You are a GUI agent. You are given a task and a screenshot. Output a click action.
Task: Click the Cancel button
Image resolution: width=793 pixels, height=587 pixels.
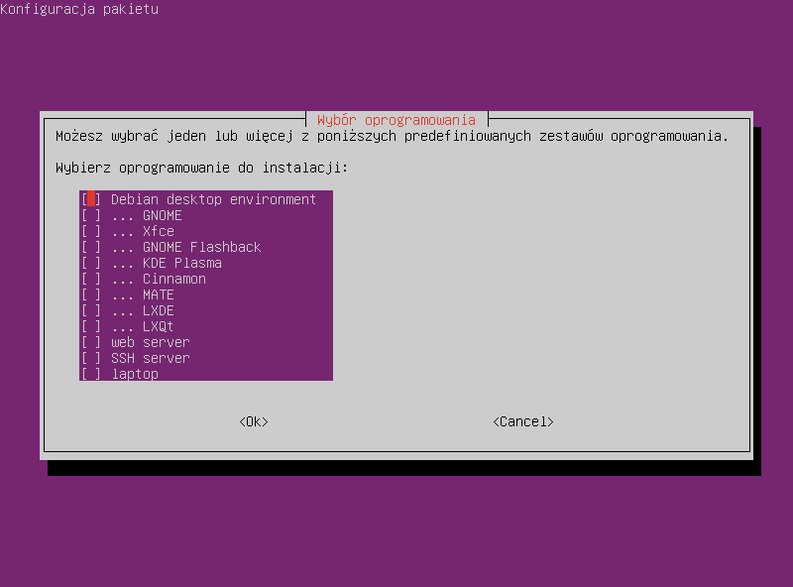tap(523, 422)
